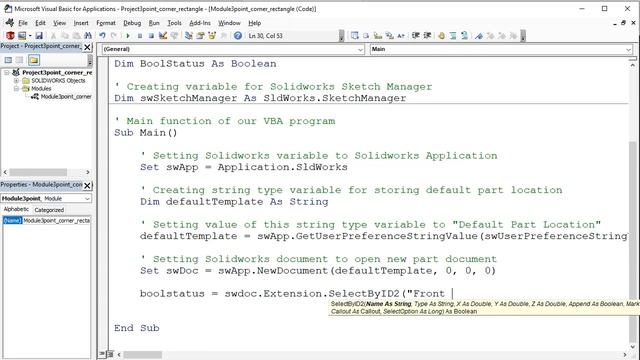The image size is (640, 360).
Task: Expand the SOLIDWORKS Objects folder
Action: point(16,81)
